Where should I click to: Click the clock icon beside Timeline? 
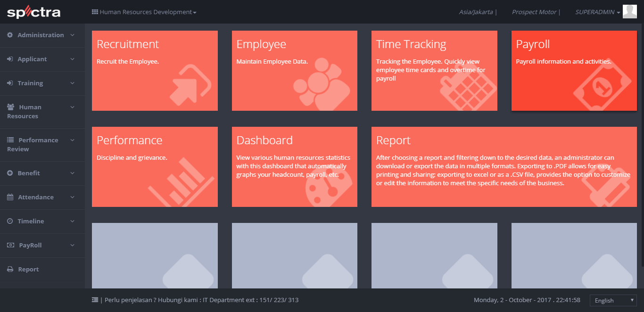coord(10,221)
